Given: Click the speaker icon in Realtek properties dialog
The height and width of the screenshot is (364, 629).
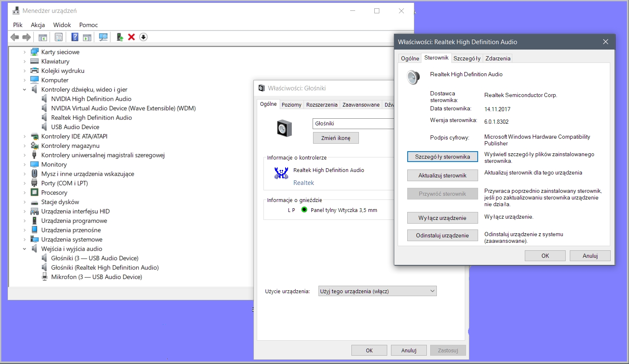Looking at the screenshot, I should point(413,77).
